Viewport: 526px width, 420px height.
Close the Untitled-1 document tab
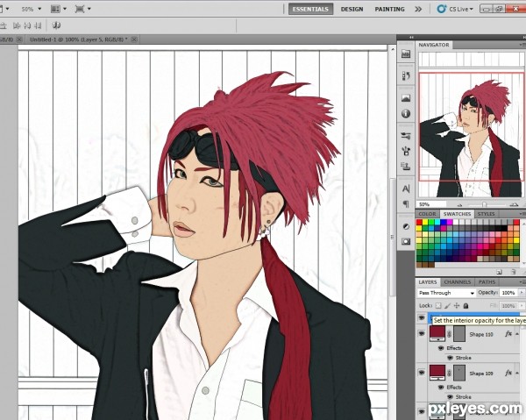point(134,39)
